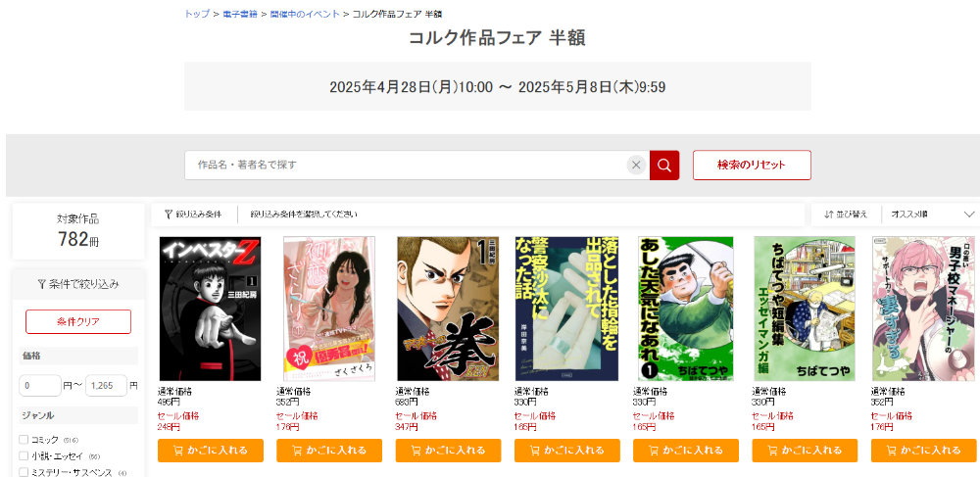Go to トップ breadcrumb link

coord(197,14)
